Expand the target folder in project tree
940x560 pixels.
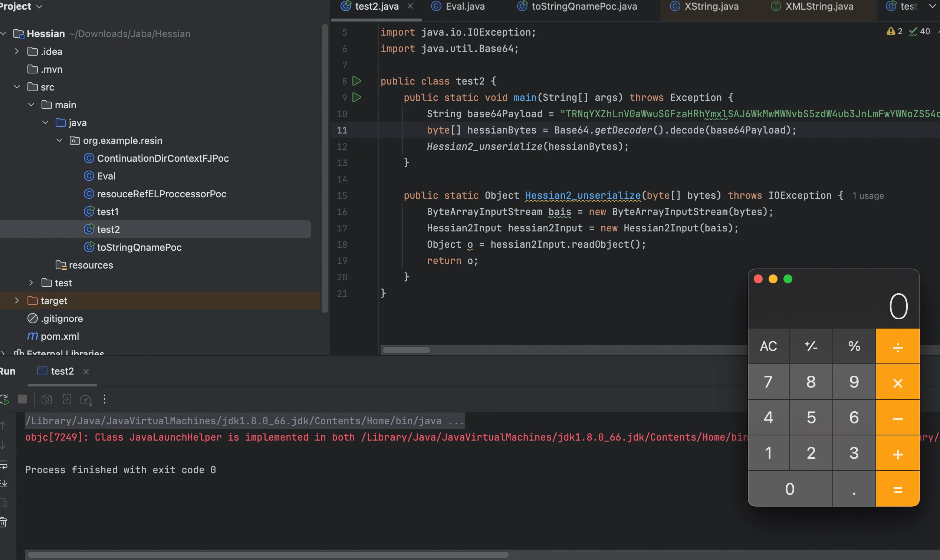(17, 301)
